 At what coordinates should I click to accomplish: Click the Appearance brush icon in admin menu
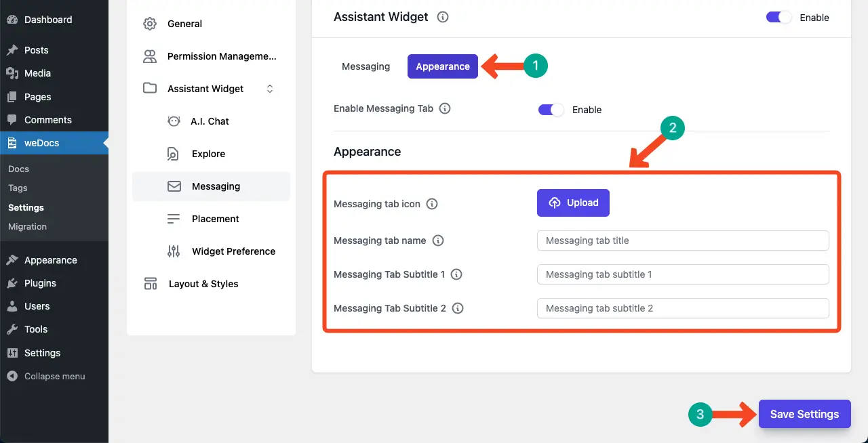pos(12,260)
